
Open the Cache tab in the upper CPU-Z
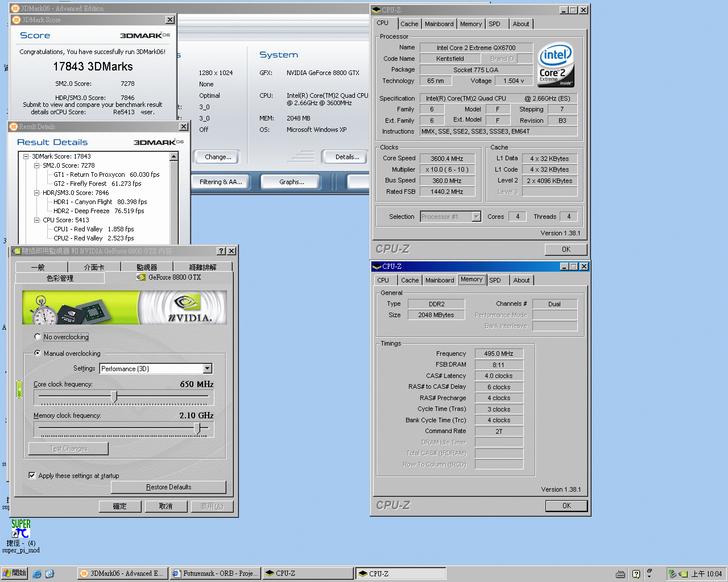409,24
